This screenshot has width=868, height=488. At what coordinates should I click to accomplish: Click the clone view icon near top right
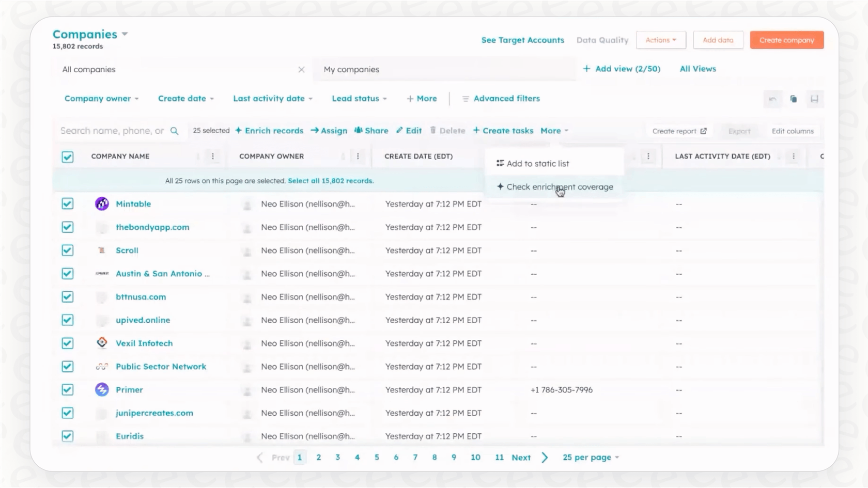(x=794, y=99)
